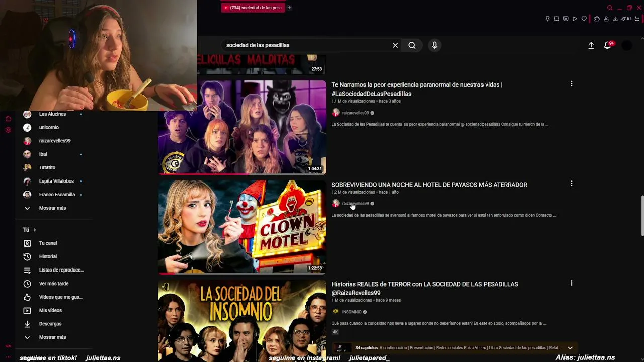Open the 27:53 video thumbnail
644x362 pixels.
pyautogui.click(x=261, y=64)
